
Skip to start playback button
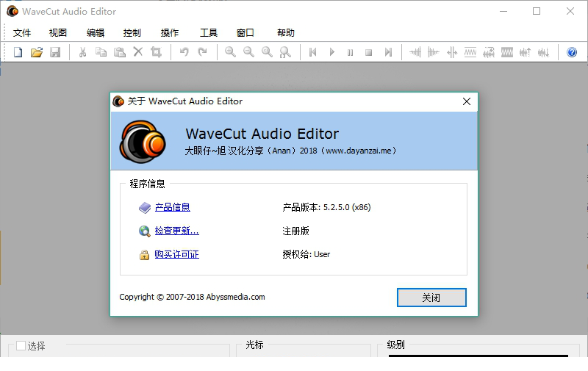click(x=313, y=52)
